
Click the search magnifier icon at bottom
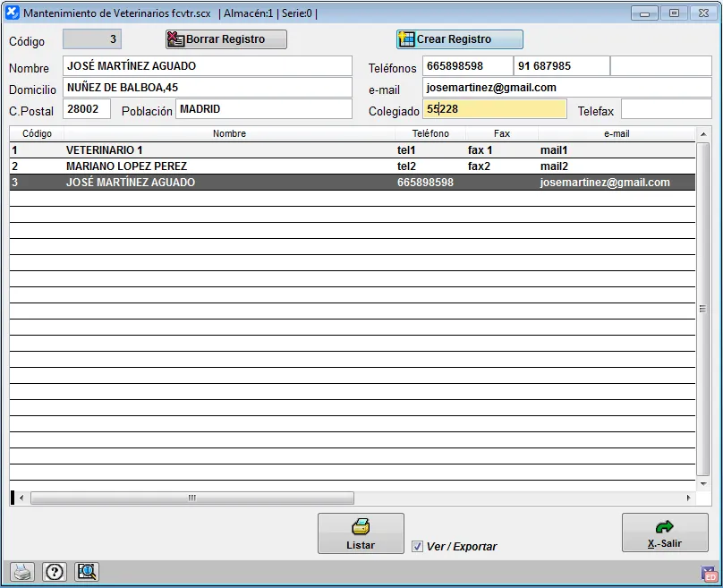[87, 572]
